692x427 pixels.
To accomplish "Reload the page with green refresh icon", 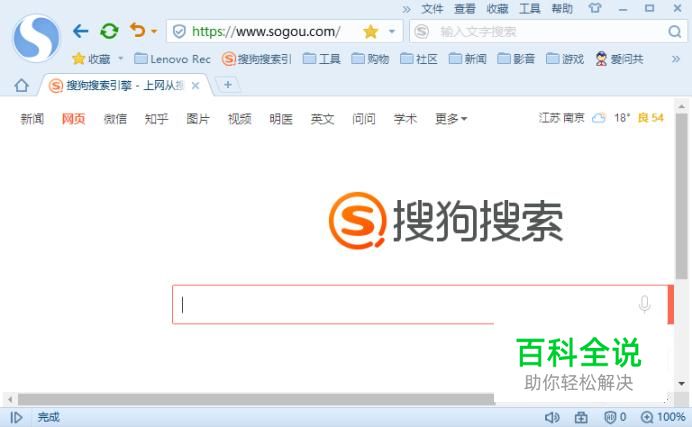I will [x=109, y=31].
